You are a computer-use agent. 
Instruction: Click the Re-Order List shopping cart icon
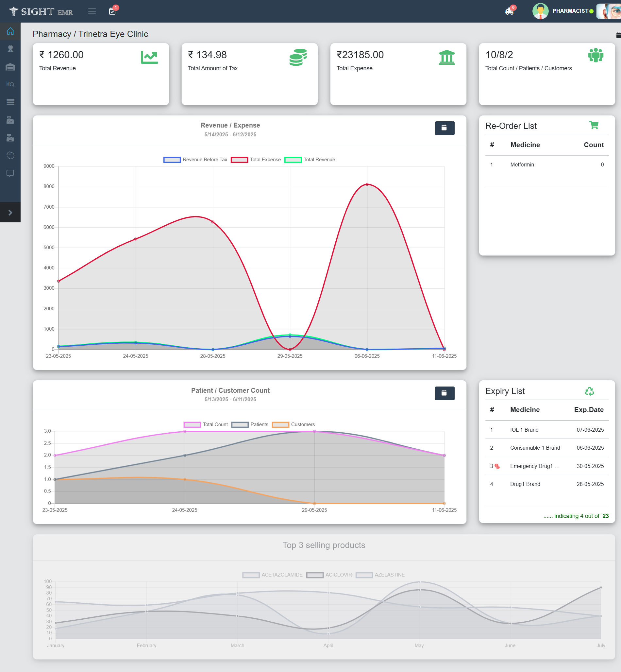(x=594, y=125)
